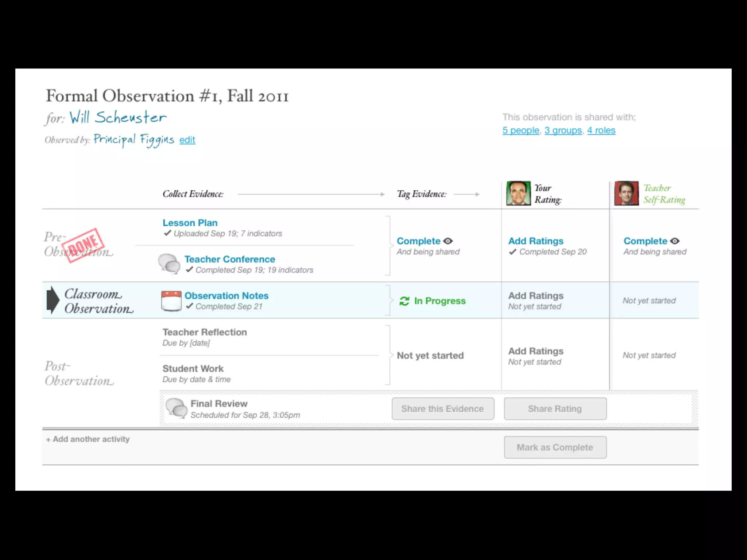Expand the Add another activity option
Screen dimensions: 747x560
click(x=88, y=439)
